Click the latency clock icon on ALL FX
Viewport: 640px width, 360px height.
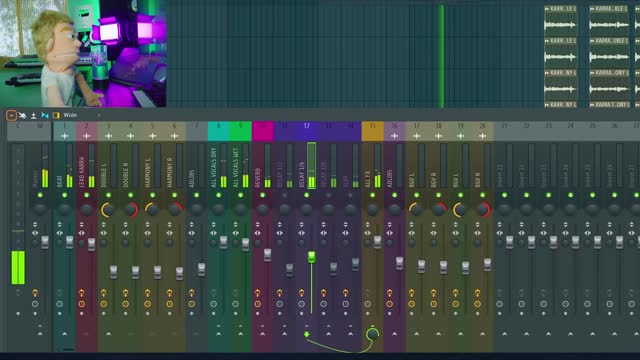368,304
